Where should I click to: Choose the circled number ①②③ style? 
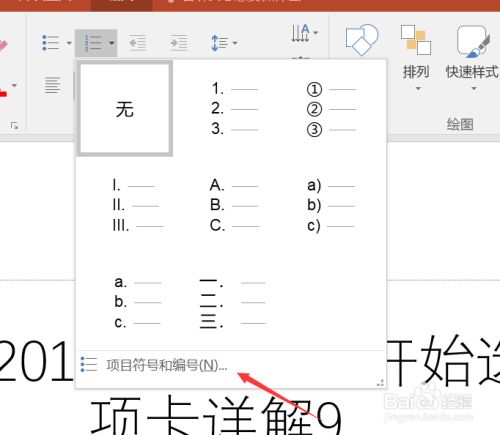click(x=331, y=109)
